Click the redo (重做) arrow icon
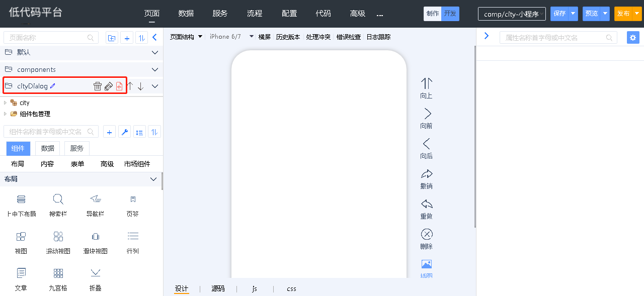The height and width of the screenshot is (296, 644). pyautogui.click(x=427, y=204)
